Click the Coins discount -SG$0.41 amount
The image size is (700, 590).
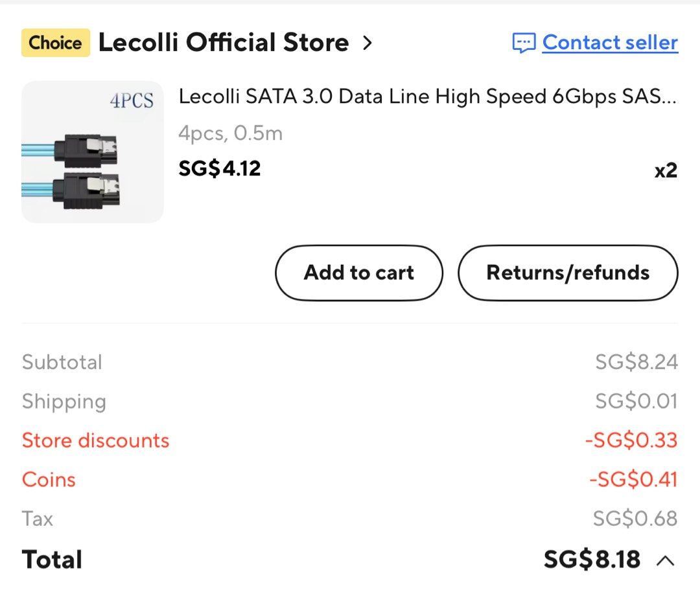tap(633, 479)
